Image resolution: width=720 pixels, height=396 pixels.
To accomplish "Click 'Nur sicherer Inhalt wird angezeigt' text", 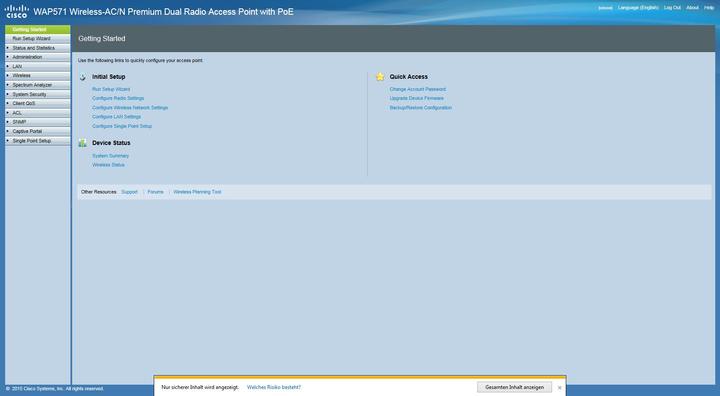I will click(200, 387).
